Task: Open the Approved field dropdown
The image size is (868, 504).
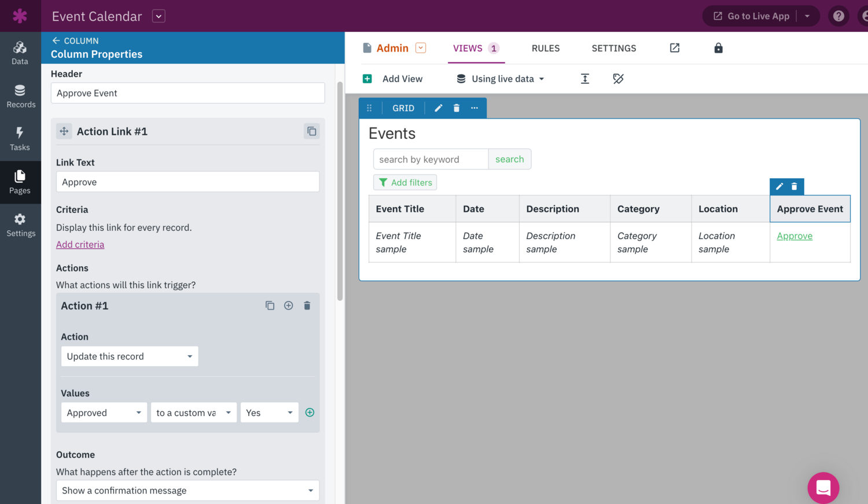Action: click(x=104, y=413)
